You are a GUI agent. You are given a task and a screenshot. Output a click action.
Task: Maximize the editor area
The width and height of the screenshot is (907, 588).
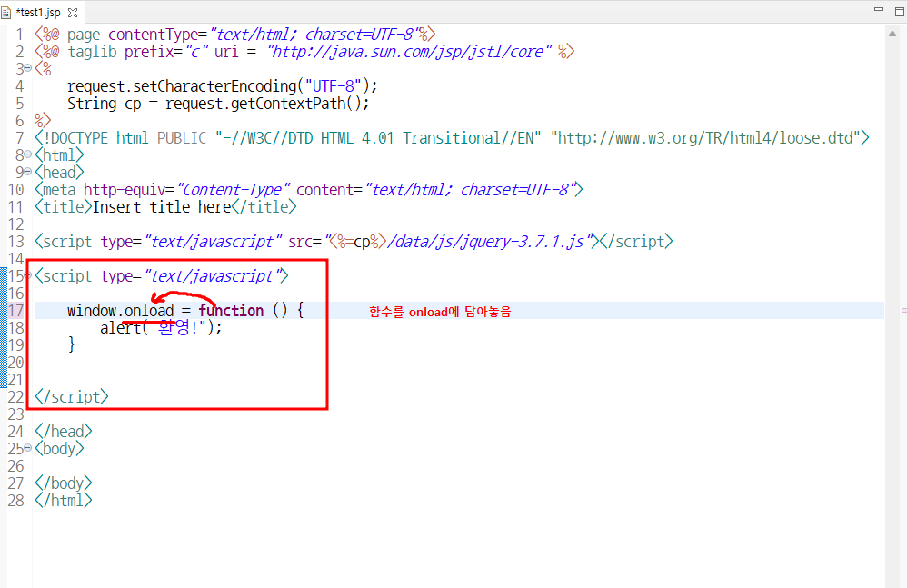(900, 12)
